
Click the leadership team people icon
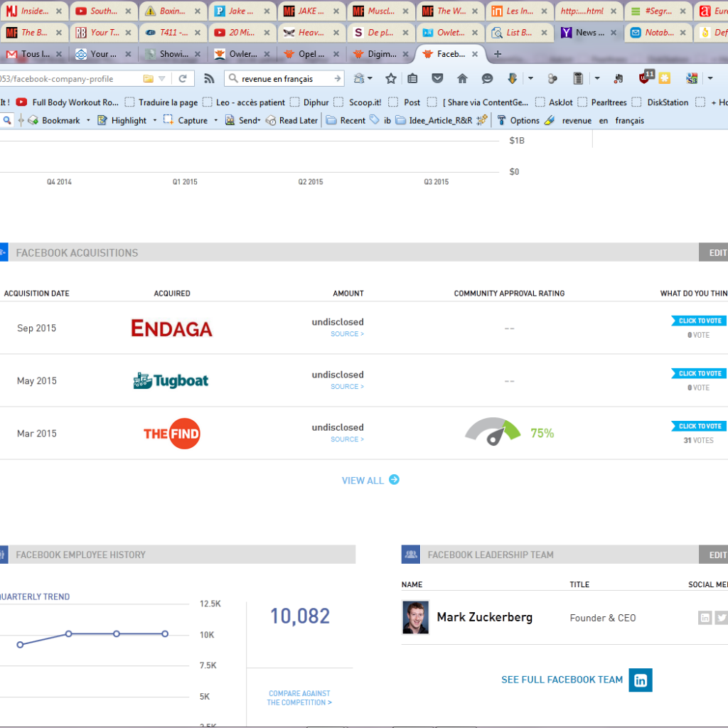click(x=411, y=555)
